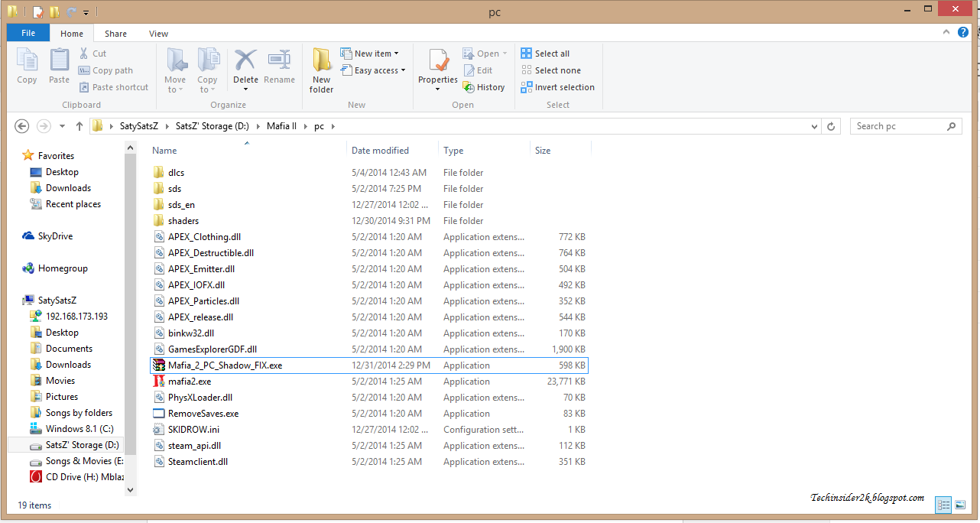
Task: Click the Up one level arrow
Action: pyautogui.click(x=80, y=126)
